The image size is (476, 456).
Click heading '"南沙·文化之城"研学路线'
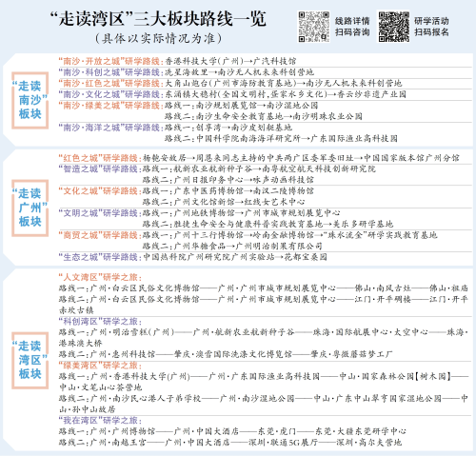[109, 94]
